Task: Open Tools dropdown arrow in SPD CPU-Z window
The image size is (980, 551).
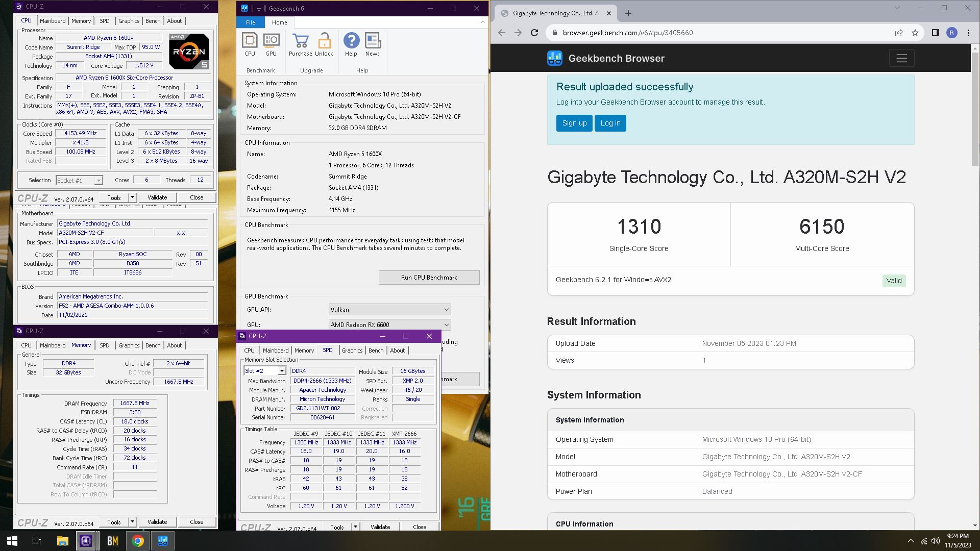Action: click(355, 527)
